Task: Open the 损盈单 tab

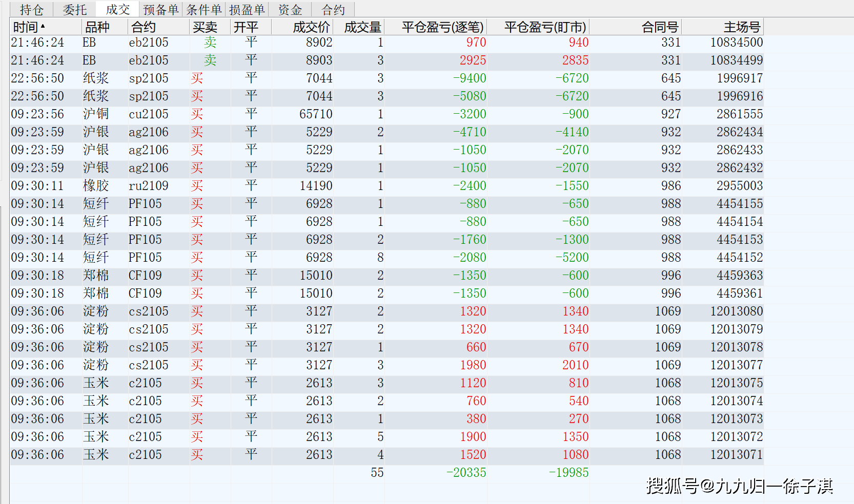Action: 248,9
